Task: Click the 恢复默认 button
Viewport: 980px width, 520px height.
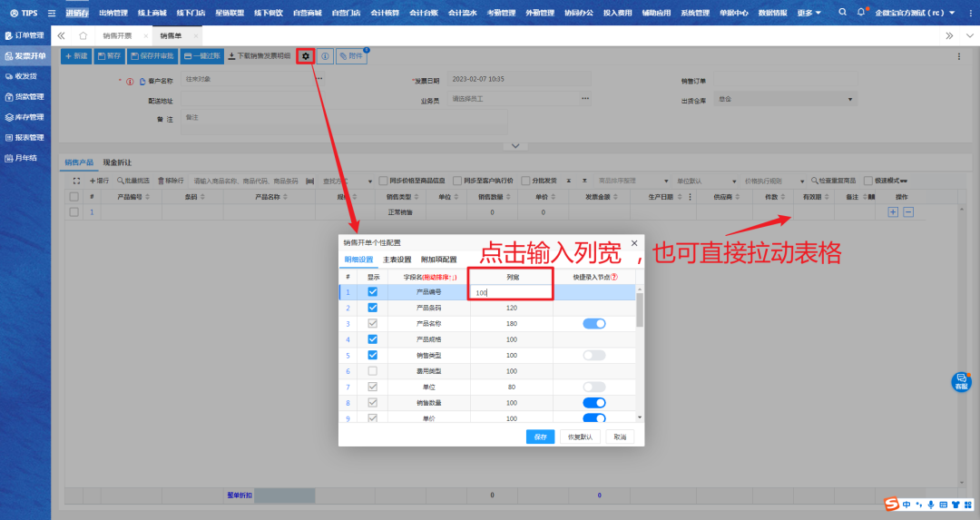Action: tap(579, 437)
